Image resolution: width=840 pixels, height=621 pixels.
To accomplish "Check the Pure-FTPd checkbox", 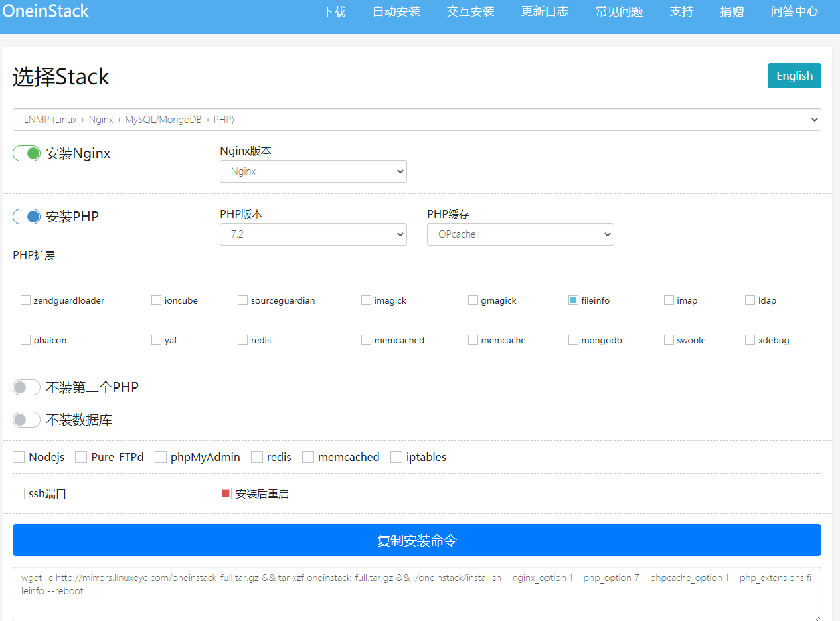I will [81, 457].
